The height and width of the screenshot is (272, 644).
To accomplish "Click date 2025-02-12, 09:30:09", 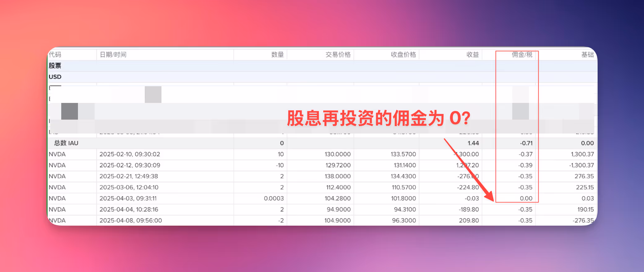I will click(130, 165).
